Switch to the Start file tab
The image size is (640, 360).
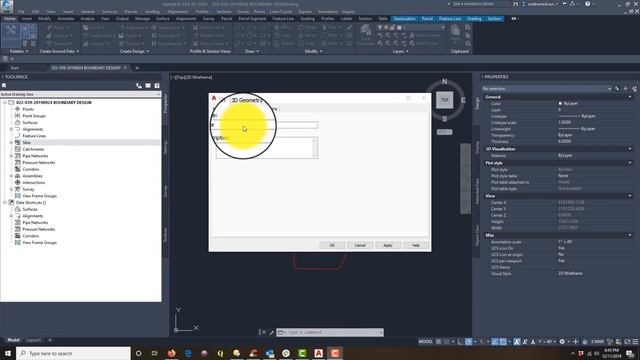click(15, 68)
